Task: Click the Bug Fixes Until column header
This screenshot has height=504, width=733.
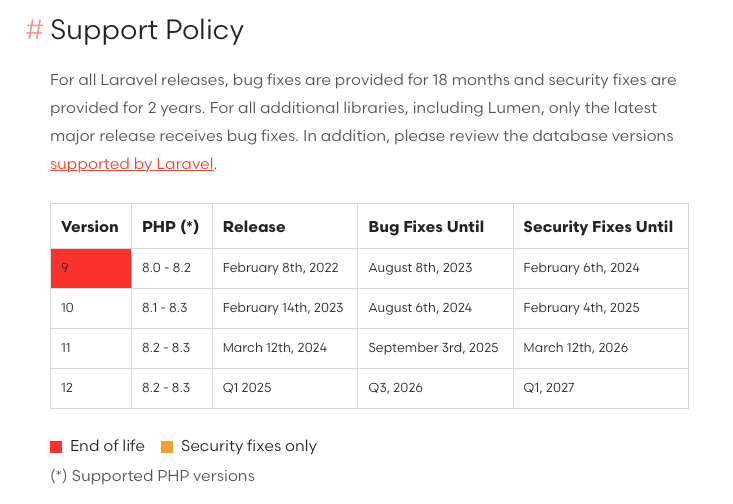Action: [x=426, y=227]
